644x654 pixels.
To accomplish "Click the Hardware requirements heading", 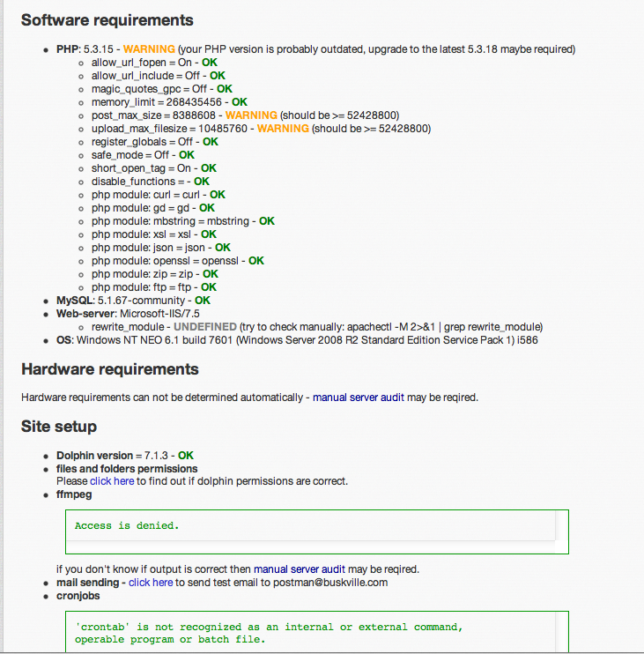I will click(x=110, y=369).
